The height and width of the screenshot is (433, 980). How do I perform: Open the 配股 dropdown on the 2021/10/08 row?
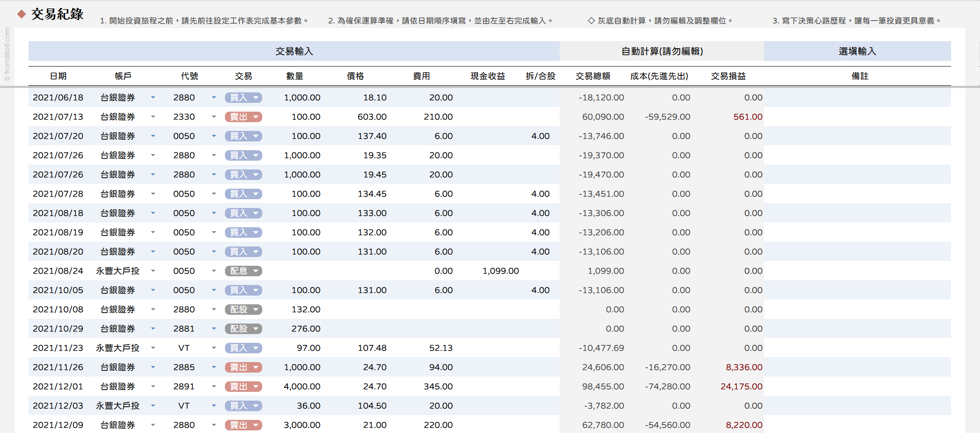tap(243, 309)
